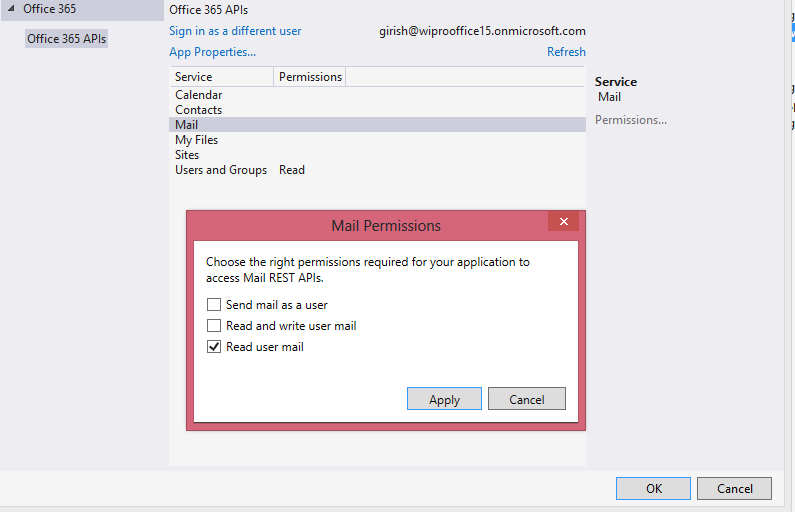The height and width of the screenshot is (512, 795).
Task: Open Permissions link for Mail service
Action: click(631, 120)
